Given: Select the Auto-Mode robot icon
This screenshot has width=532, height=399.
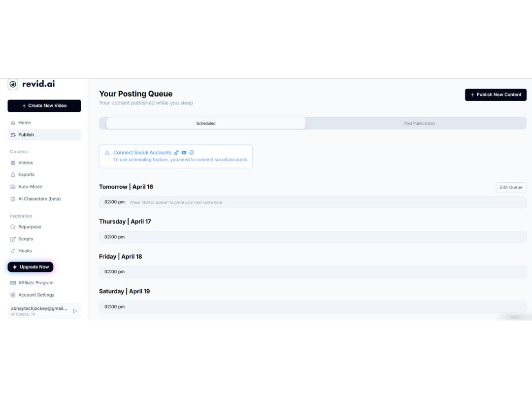Looking at the screenshot, I should coord(13,187).
